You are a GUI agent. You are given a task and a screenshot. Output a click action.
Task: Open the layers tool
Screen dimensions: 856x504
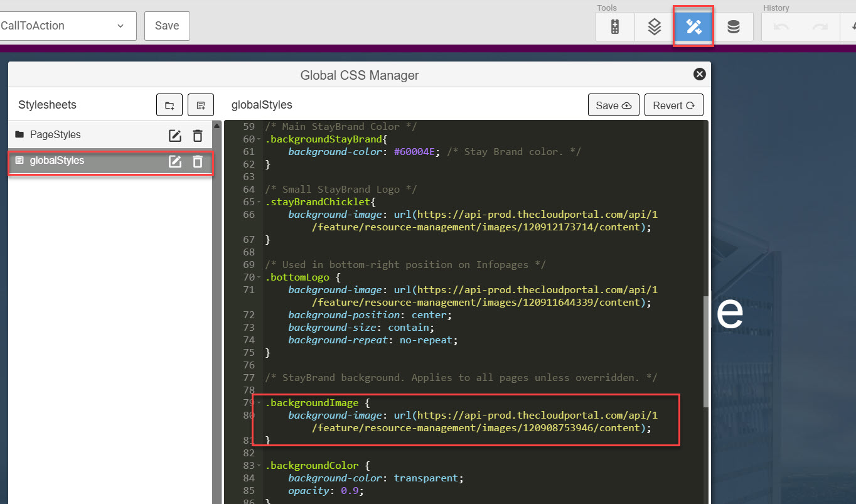tap(655, 26)
